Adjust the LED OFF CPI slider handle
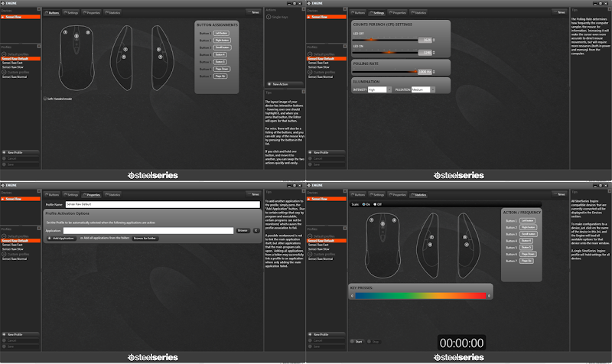This screenshot has height=364, width=612. coord(371,40)
